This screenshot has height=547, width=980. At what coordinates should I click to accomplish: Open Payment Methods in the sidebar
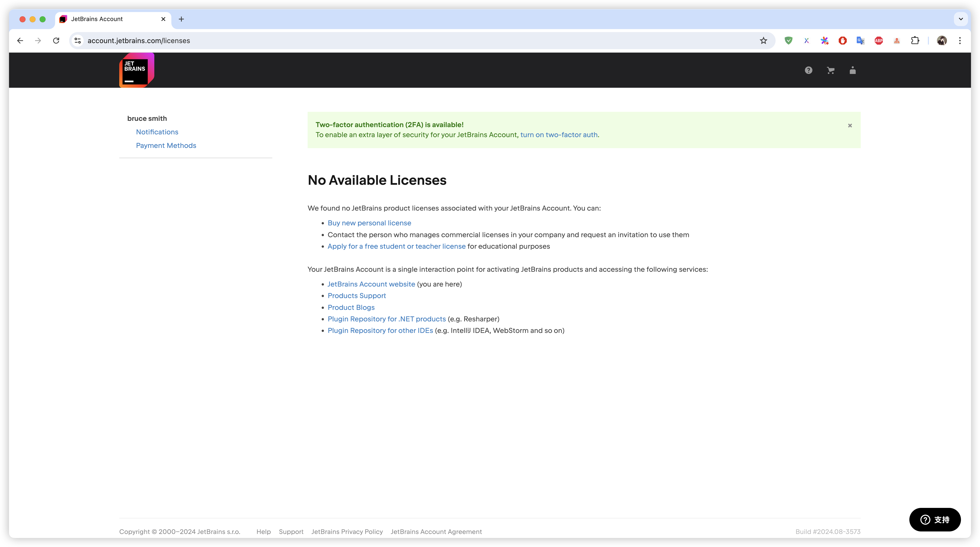pyautogui.click(x=166, y=145)
